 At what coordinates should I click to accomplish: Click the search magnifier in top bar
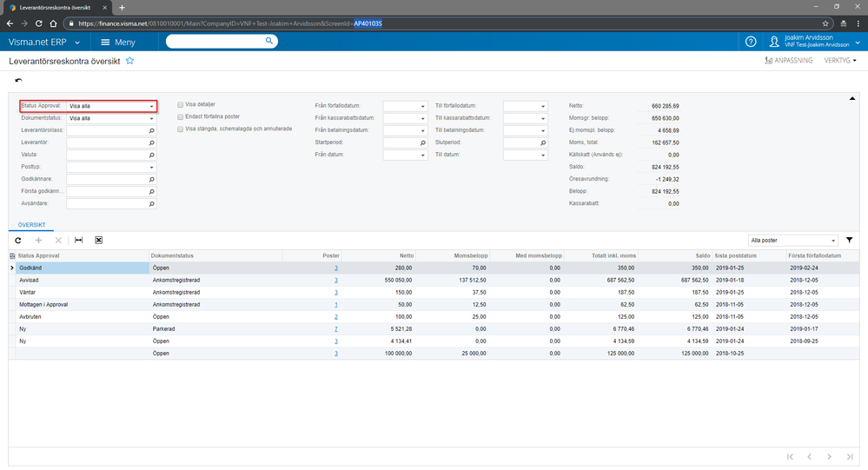click(269, 41)
